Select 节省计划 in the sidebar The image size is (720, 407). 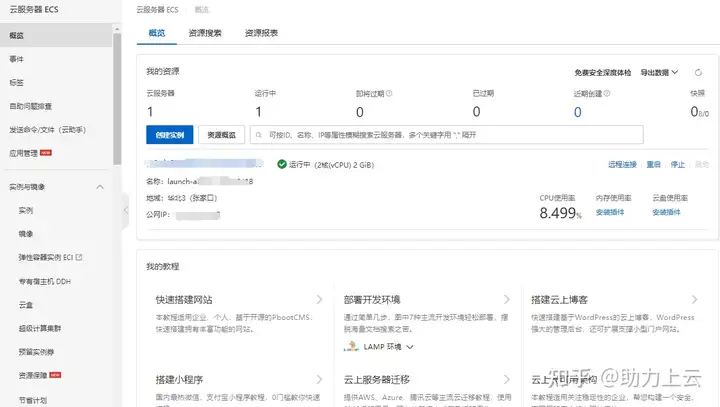[x=33, y=400]
